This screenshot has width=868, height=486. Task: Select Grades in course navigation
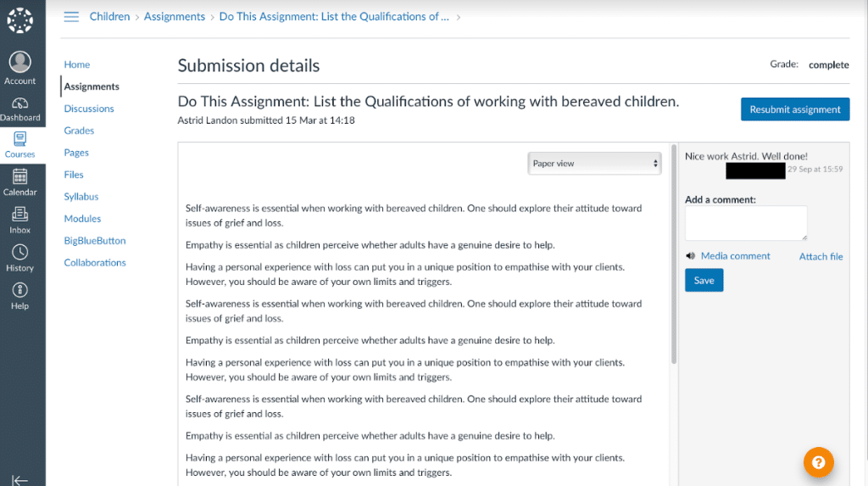[x=79, y=131]
